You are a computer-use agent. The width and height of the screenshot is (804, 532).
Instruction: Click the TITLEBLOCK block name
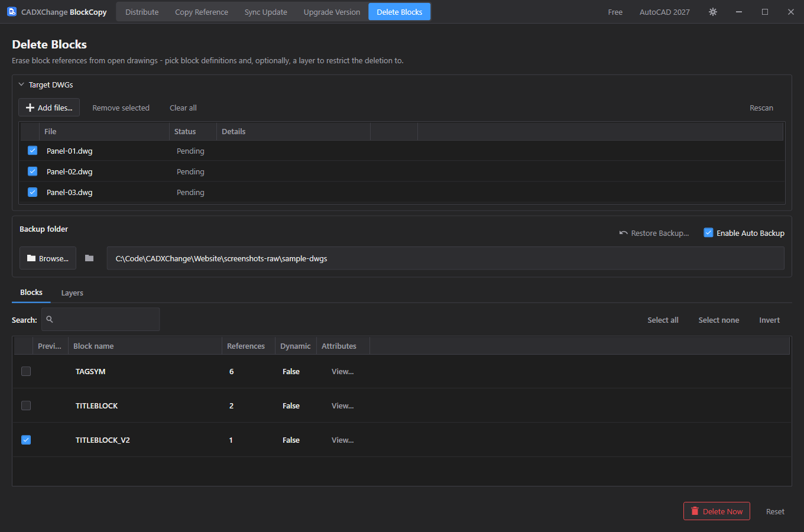click(x=96, y=406)
